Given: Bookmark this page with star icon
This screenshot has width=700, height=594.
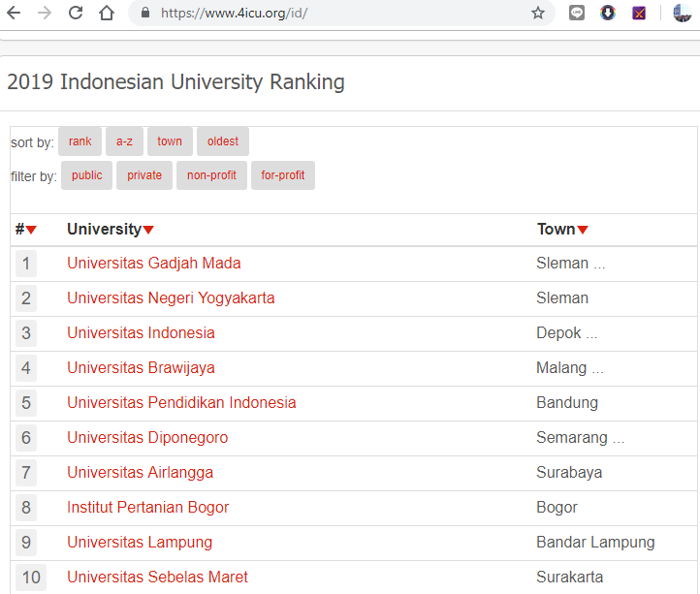Looking at the screenshot, I should click(537, 14).
